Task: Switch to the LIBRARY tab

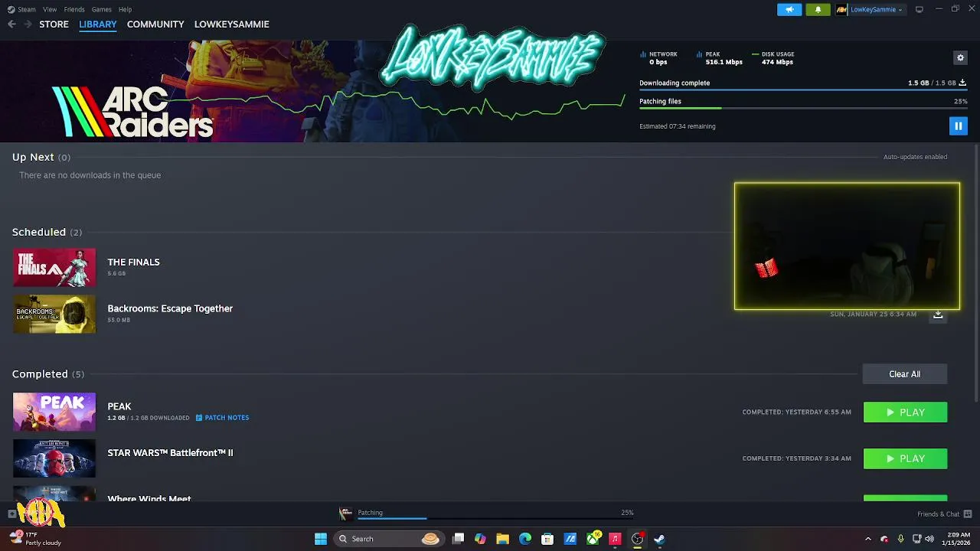Action: point(98,24)
